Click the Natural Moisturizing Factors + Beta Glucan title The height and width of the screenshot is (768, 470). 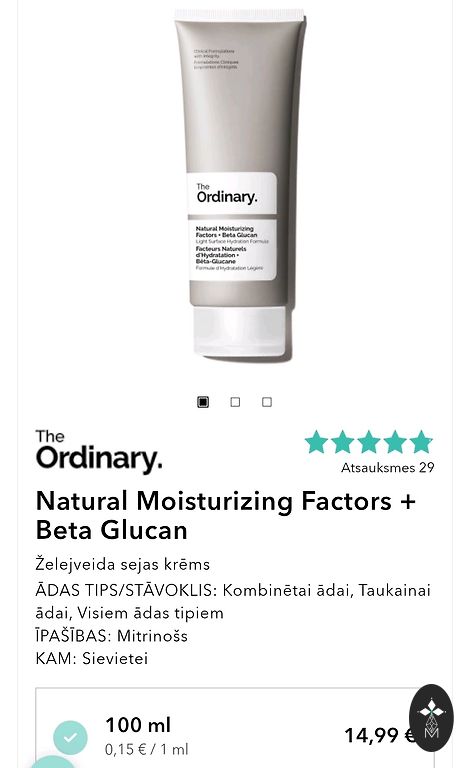tap(226, 516)
